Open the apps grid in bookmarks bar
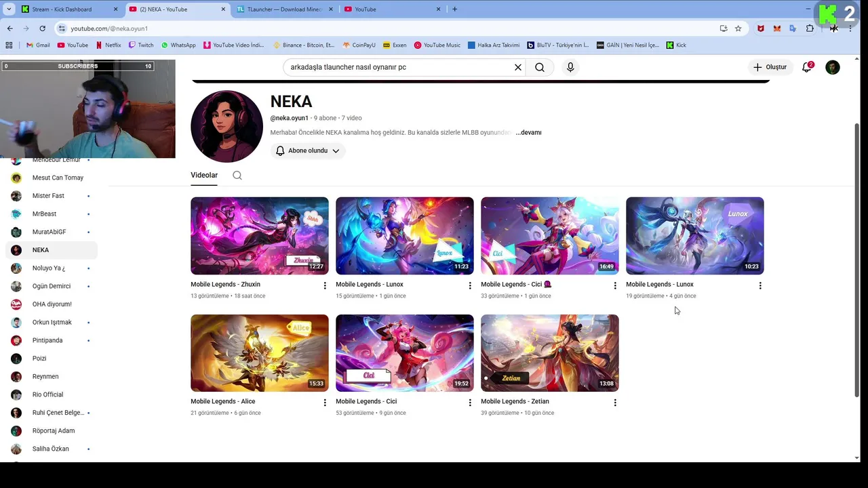The image size is (868, 488). pos(9,45)
